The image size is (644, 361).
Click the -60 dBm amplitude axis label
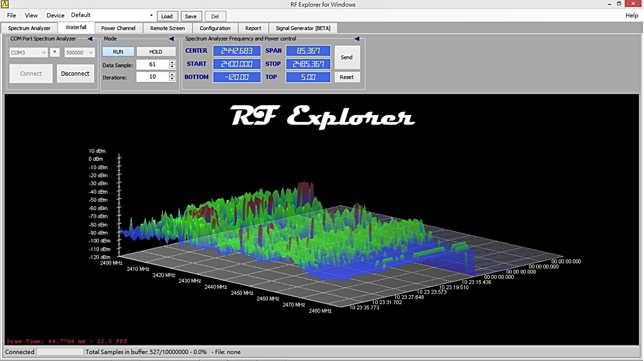point(98,208)
